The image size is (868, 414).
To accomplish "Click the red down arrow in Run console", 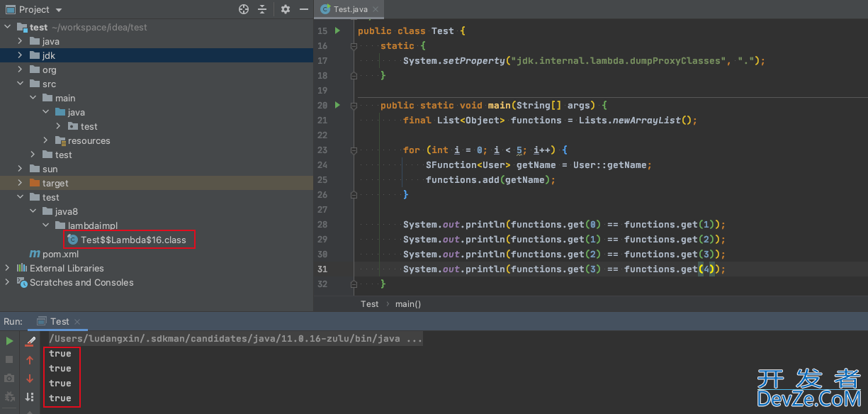I will 30,379.
